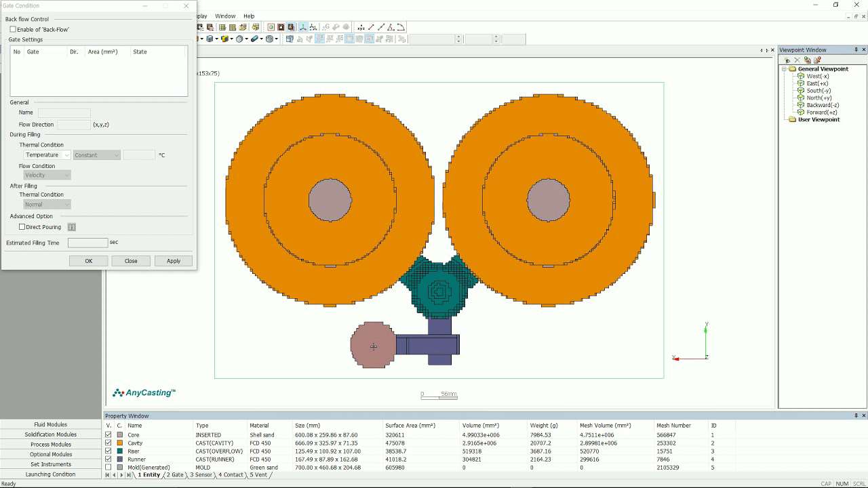Enable the 'Back-Flow' checkbox

[13, 30]
